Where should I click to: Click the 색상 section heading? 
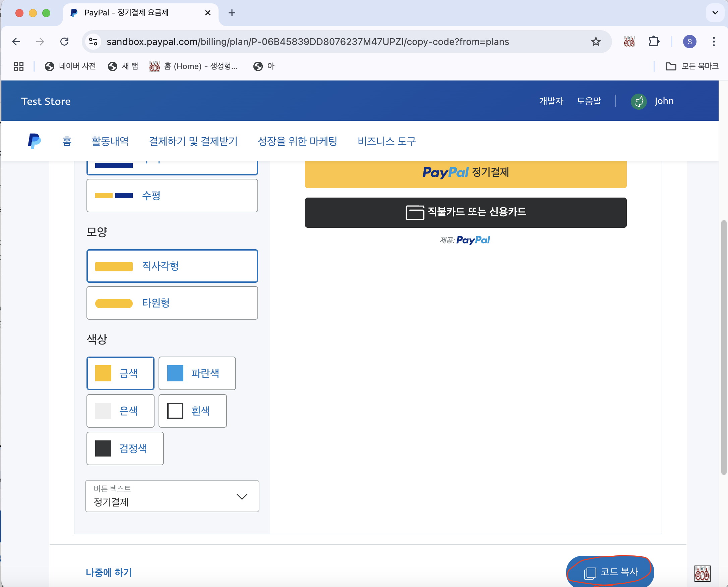97,339
